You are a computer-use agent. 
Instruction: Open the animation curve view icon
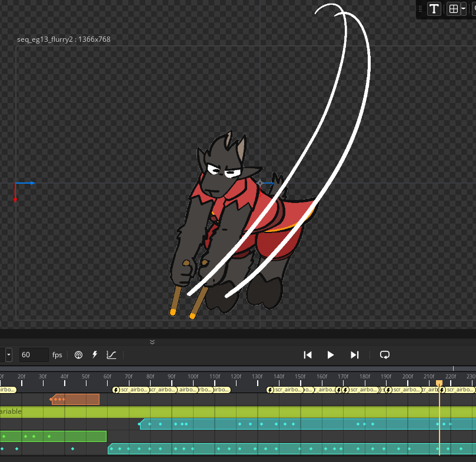111,355
